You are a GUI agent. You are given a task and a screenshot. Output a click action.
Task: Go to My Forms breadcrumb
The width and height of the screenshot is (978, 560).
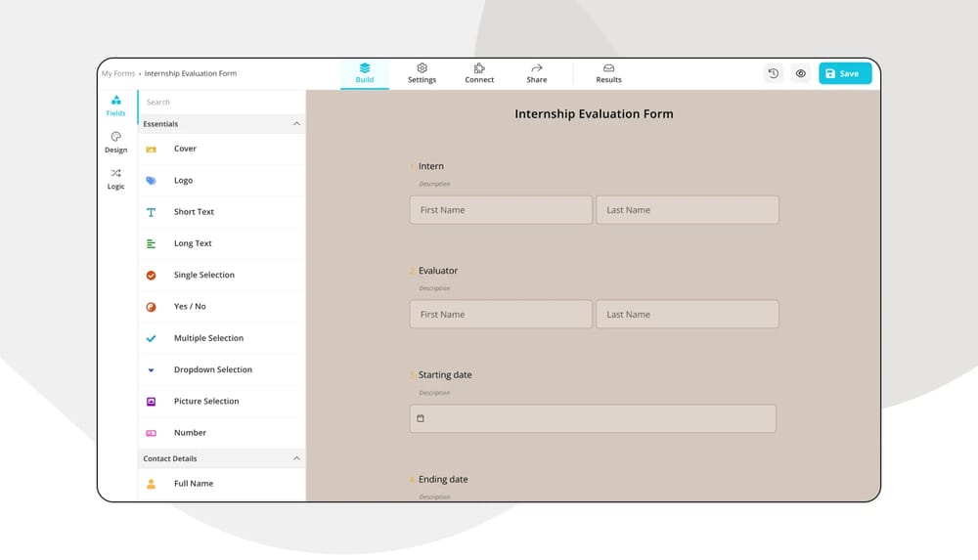[x=118, y=73]
